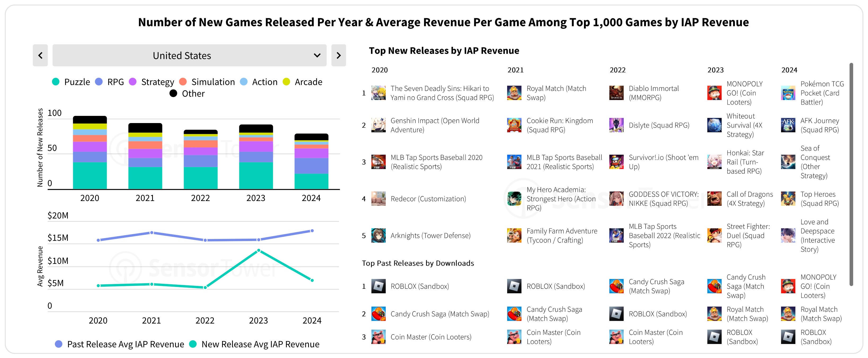Viewport: 868px width, 358px height.
Task: Click the Survivor!.io game icon
Action: [x=616, y=162]
